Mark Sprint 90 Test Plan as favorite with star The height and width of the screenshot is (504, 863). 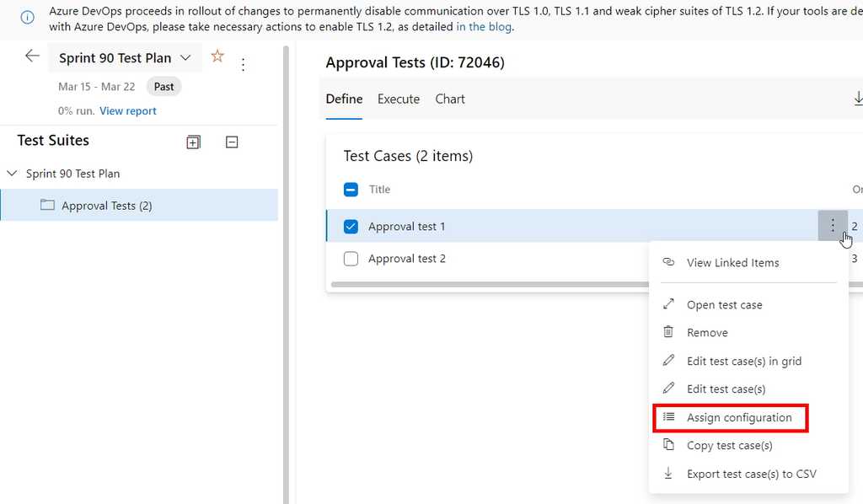pos(217,57)
